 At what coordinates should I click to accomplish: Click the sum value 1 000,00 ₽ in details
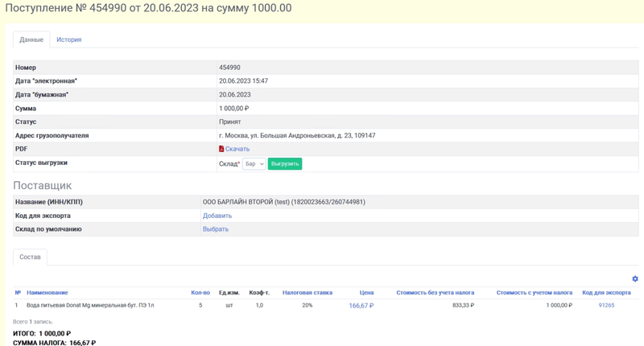[x=233, y=109]
